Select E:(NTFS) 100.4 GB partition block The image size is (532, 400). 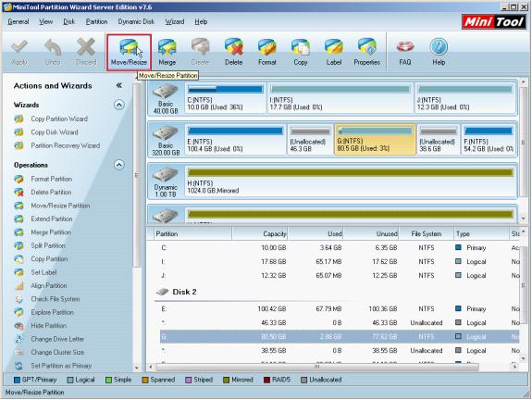point(235,140)
